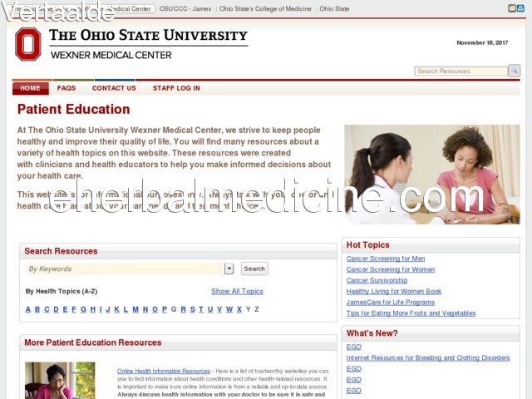Select health topic letter E
The image size is (532, 399).
click(x=65, y=309)
